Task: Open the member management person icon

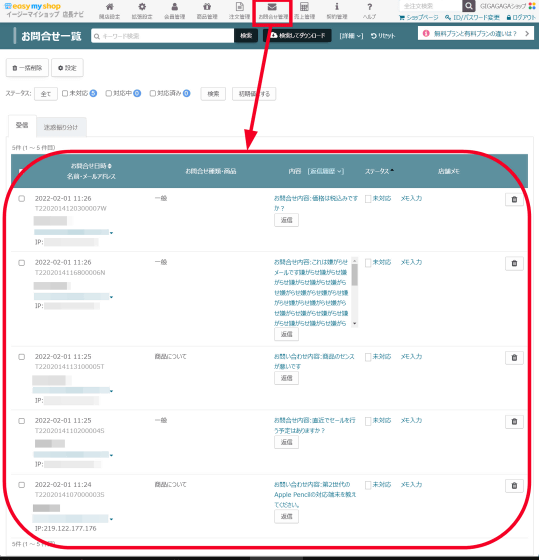Action: point(175,7)
